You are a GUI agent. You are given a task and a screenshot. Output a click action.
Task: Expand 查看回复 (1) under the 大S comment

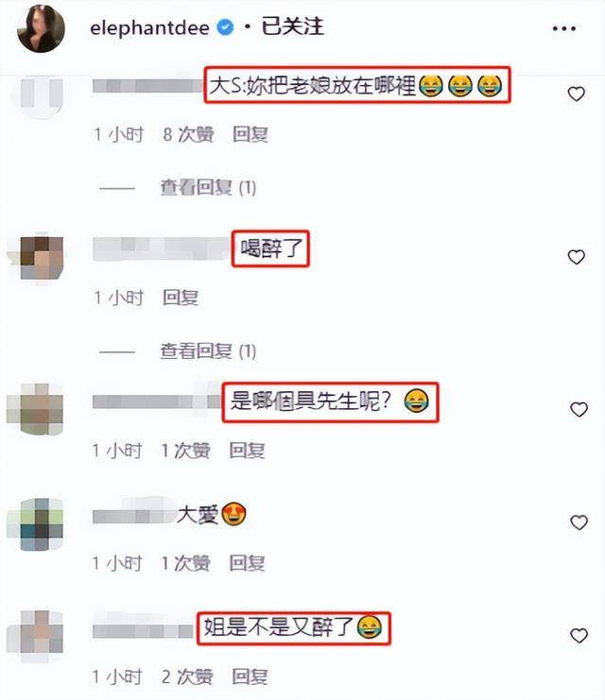pyautogui.click(x=208, y=187)
